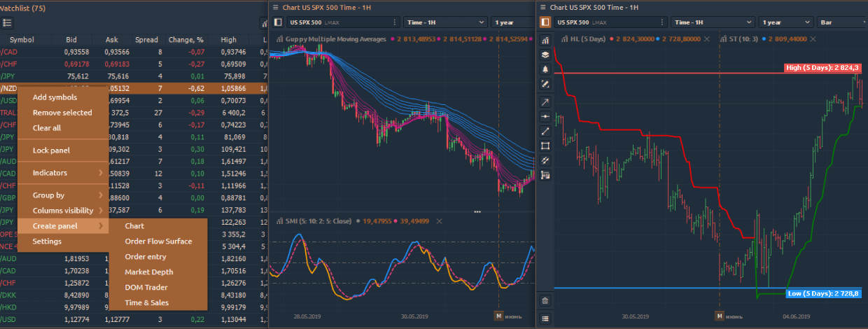The width and height of the screenshot is (868, 329).
Task: Open the left chart's 1 year range dropdown
Action: pyautogui.click(x=512, y=22)
